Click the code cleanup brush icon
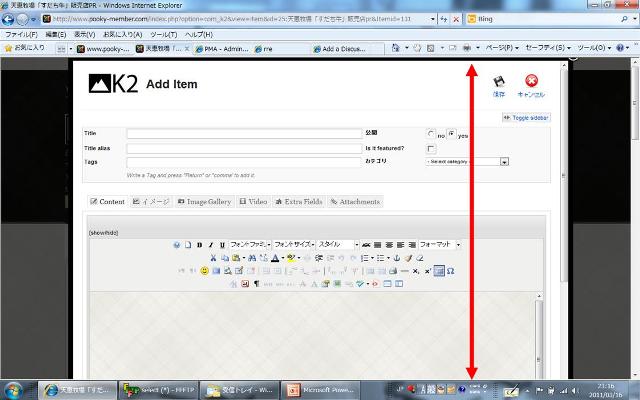 tap(408, 258)
